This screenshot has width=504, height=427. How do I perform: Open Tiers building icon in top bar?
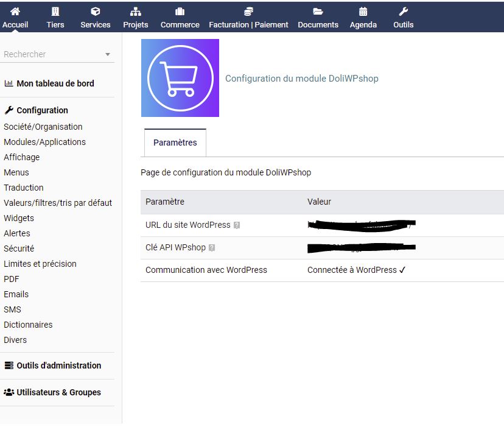55,12
